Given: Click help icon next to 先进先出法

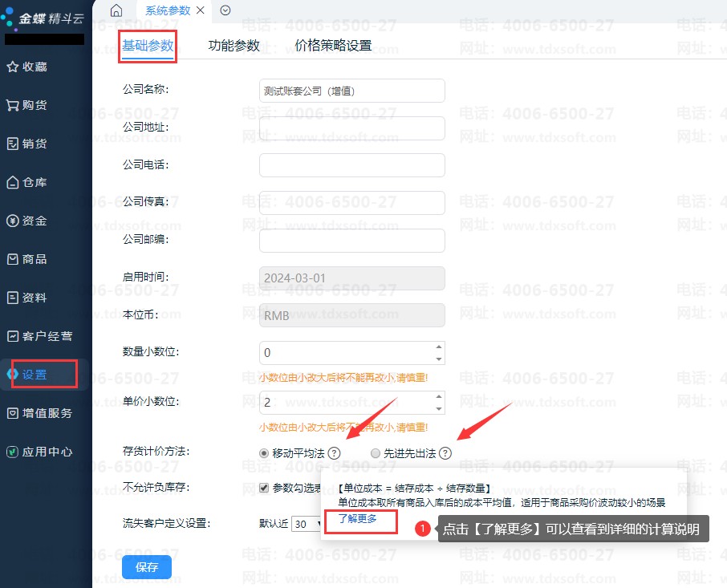Looking at the screenshot, I should click(445, 453).
